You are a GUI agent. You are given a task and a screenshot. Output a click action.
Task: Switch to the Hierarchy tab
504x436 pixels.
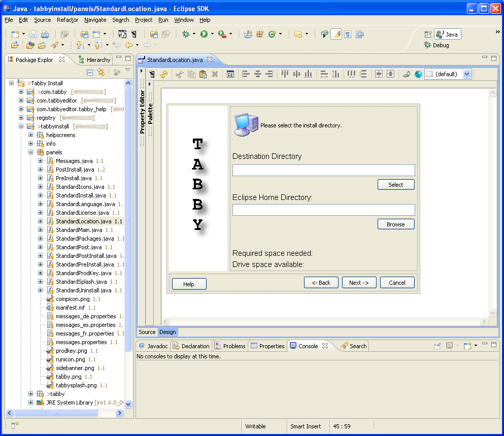[95, 60]
